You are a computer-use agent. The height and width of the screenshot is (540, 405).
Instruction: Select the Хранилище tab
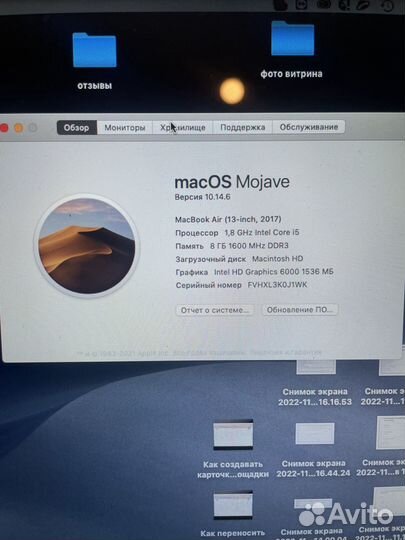click(183, 127)
